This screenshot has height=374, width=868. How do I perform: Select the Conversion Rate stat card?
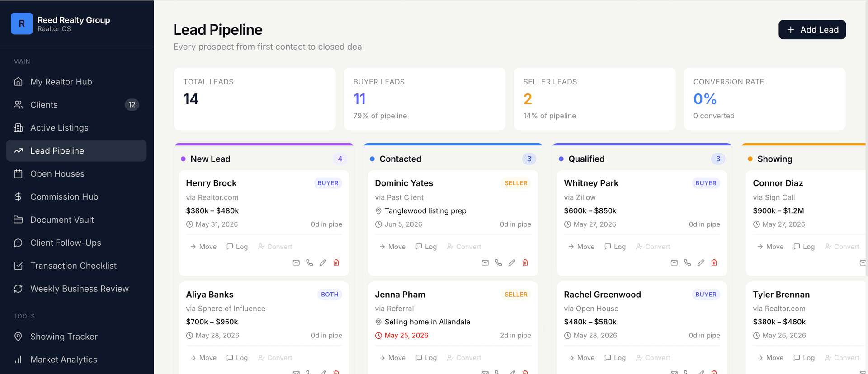[x=765, y=99]
